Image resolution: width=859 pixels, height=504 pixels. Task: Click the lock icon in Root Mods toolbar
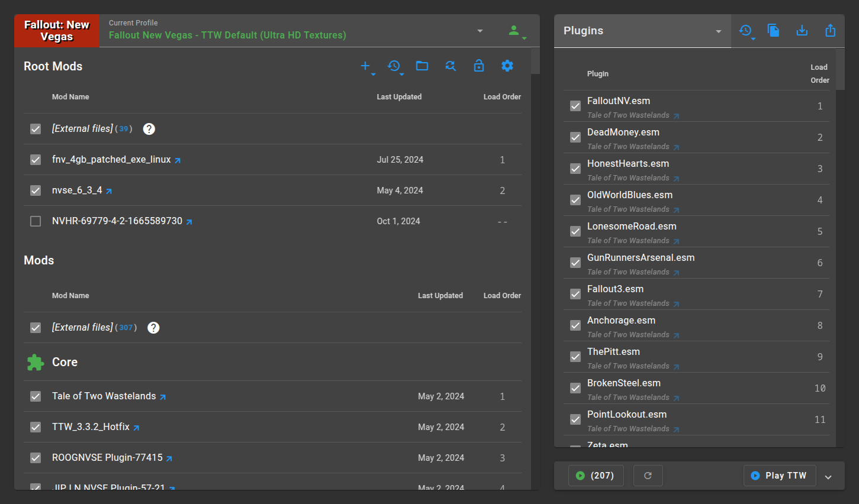pyautogui.click(x=479, y=66)
